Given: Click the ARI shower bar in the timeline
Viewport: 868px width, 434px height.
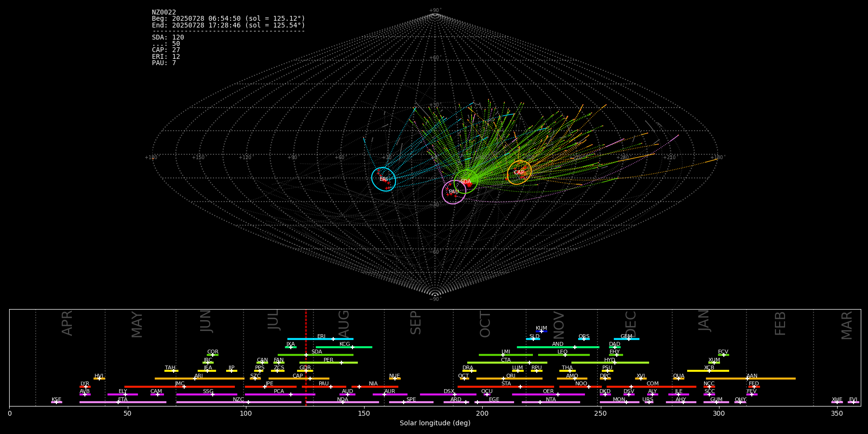Looking at the screenshot, I should pos(200,379).
